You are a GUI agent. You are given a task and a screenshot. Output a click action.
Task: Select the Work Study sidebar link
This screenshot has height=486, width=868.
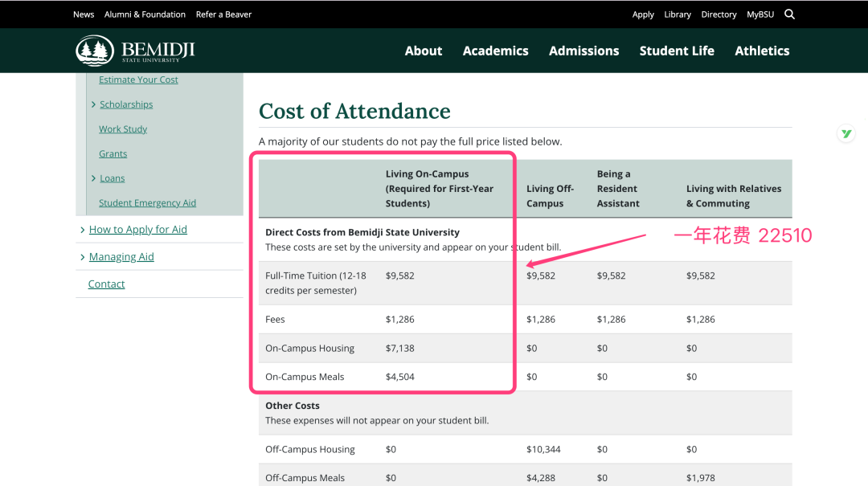123,129
